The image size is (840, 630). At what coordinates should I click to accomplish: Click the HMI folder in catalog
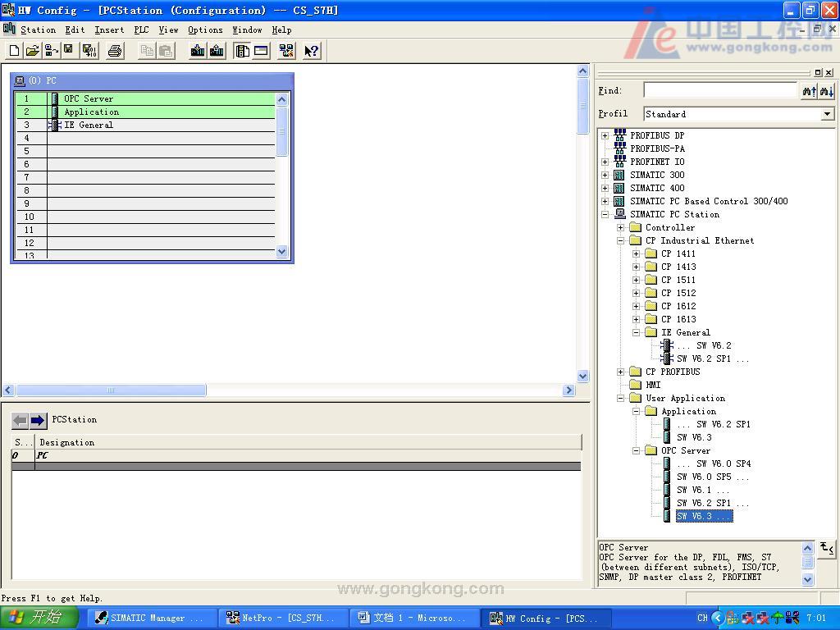tap(653, 386)
